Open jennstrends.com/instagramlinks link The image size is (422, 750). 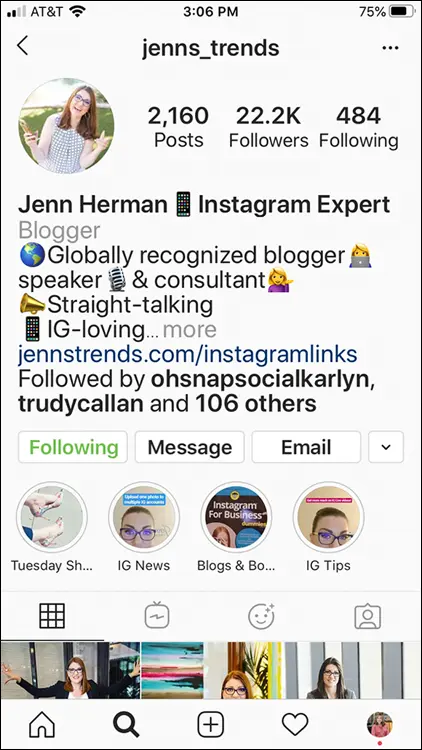[188, 355]
